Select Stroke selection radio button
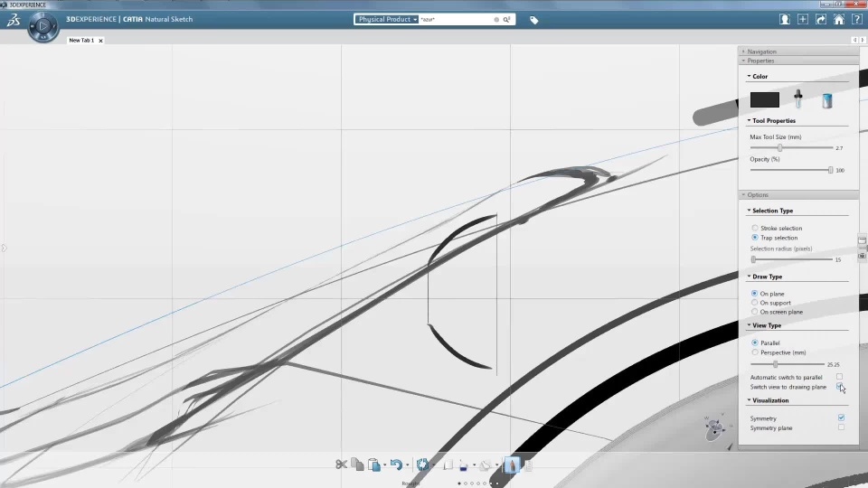This screenshot has width=868, height=488. tap(754, 228)
